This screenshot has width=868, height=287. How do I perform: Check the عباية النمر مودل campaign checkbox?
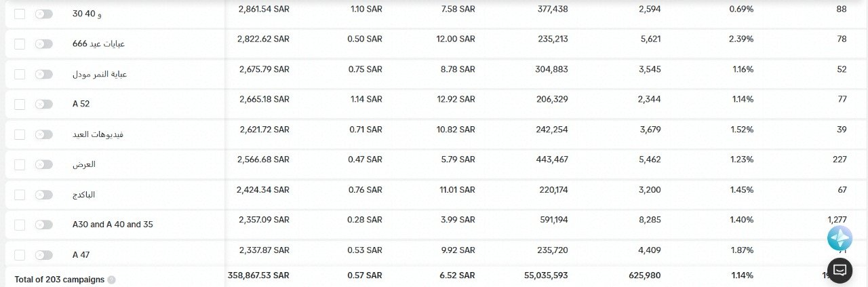pos(20,74)
